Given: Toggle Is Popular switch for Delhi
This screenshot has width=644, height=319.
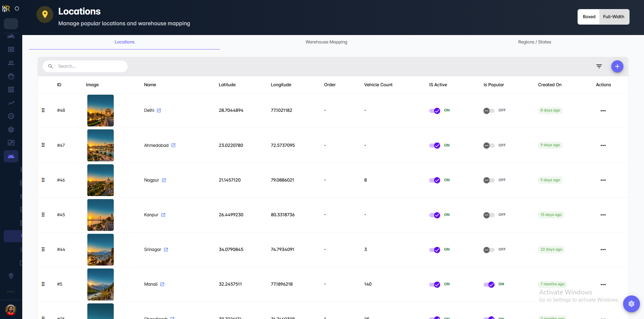Looking at the screenshot, I should (x=489, y=111).
